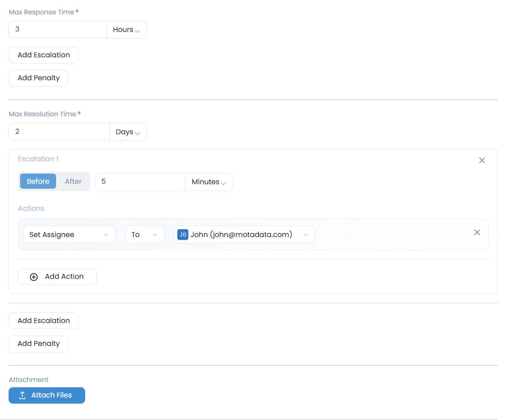Click the plus circle icon in Add Action

point(34,277)
